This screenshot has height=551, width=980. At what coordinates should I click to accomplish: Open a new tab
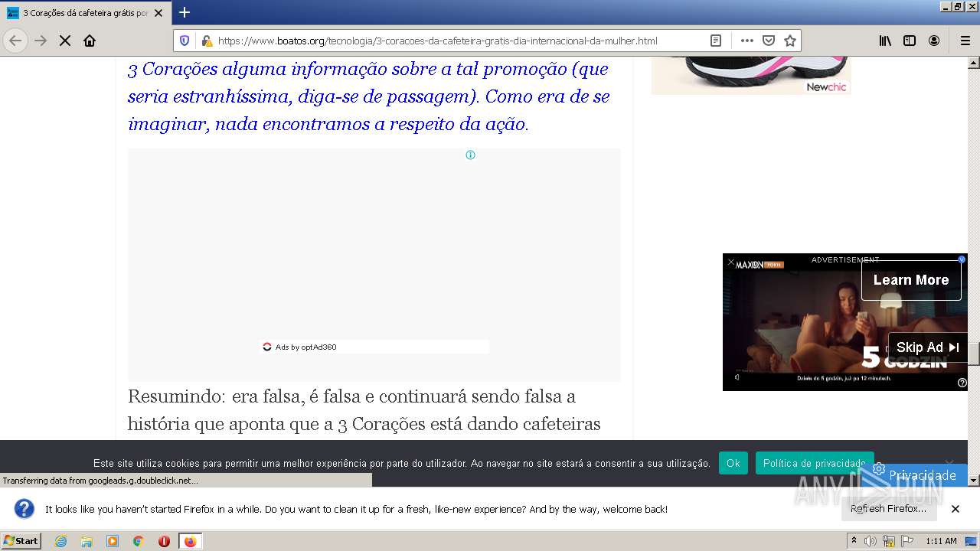coord(185,12)
